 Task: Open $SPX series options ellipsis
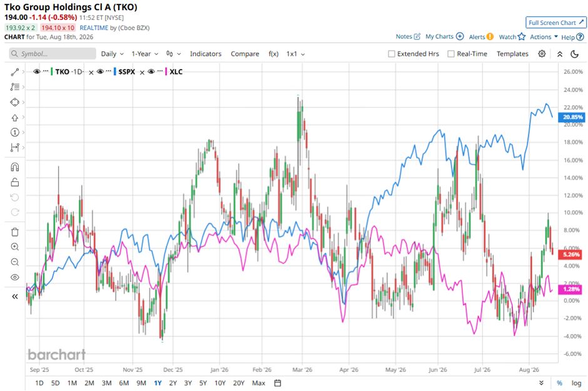click(x=109, y=71)
